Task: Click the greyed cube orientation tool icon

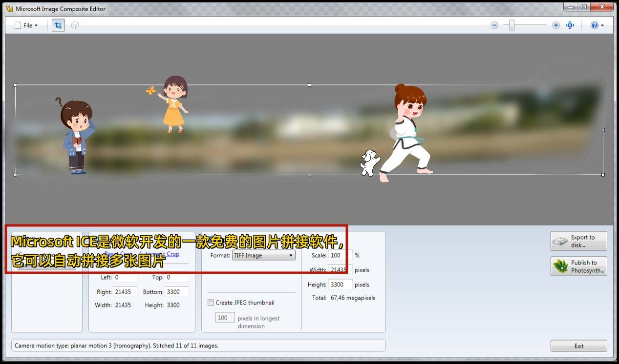Action: pos(75,25)
